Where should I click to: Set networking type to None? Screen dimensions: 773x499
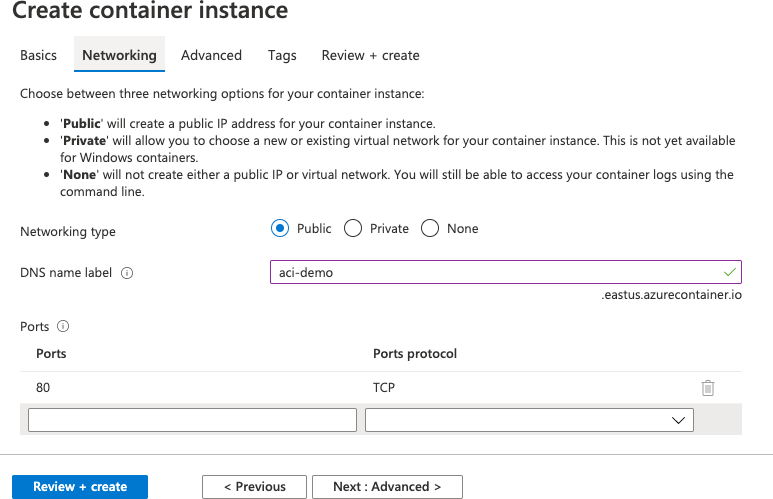pyautogui.click(x=430, y=228)
